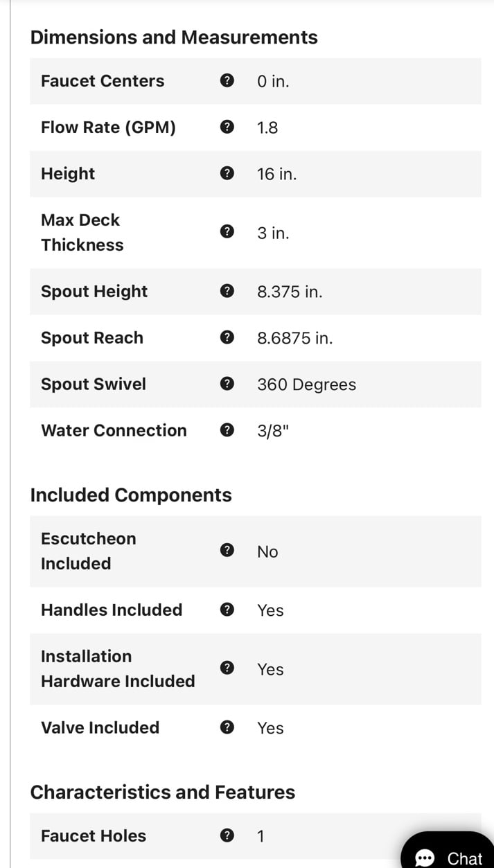Show Handles Included help icon
494x868 pixels.
[227, 610]
